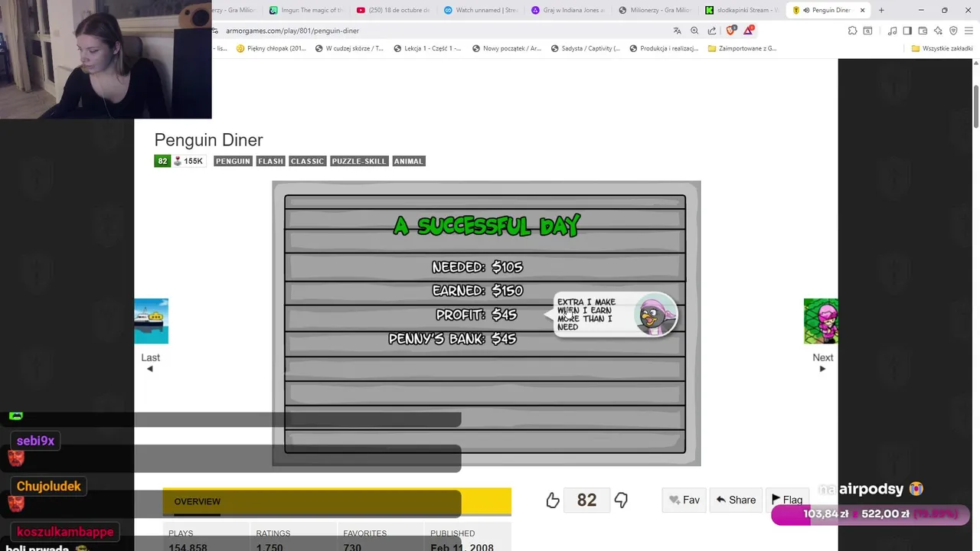980x551 pixels.
Task: Switch to the Watch unnamed stream tab
Action: [x=482, y=10]
